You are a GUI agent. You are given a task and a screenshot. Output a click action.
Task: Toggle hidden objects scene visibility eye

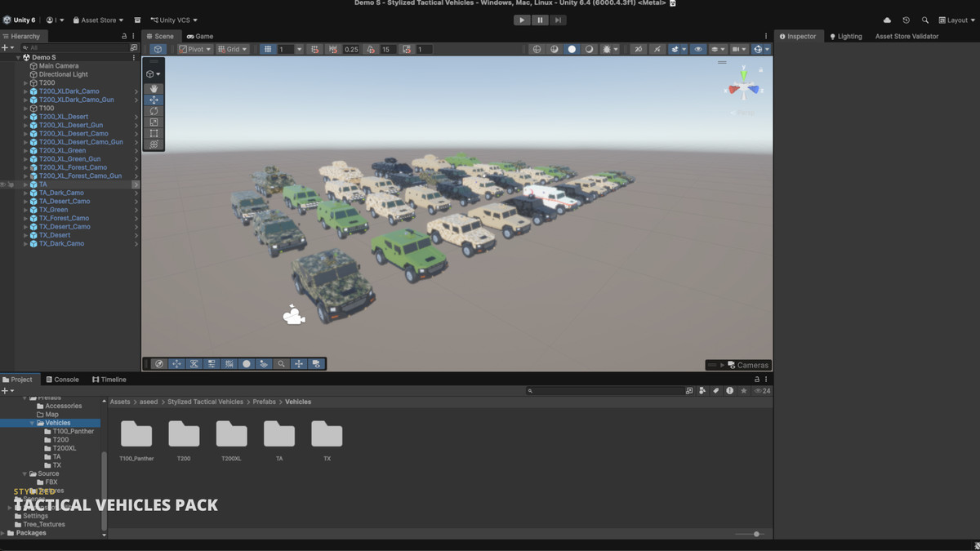[x=698, y=49]
